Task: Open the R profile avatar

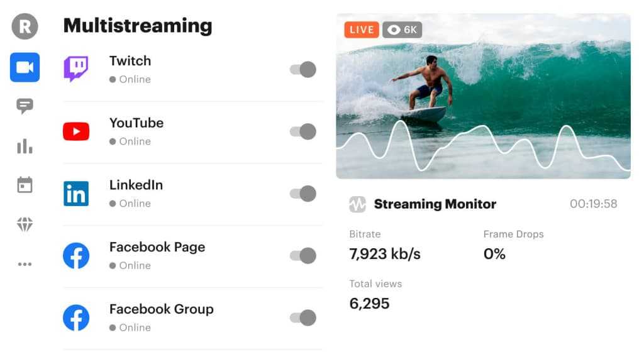Action: pos(25,26)
